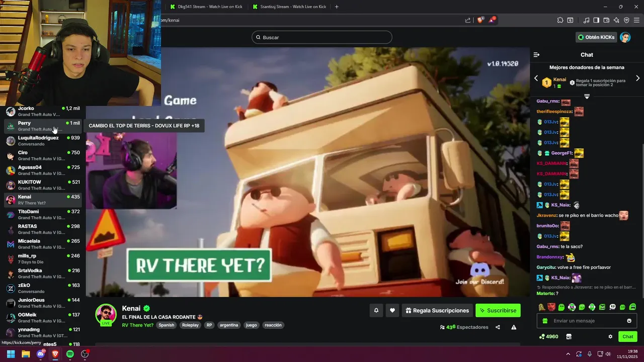The height and width of the screenshot is (362, 644).
Task: Switch to the Dkg541 Stream tab
Action: pos(206,7)
